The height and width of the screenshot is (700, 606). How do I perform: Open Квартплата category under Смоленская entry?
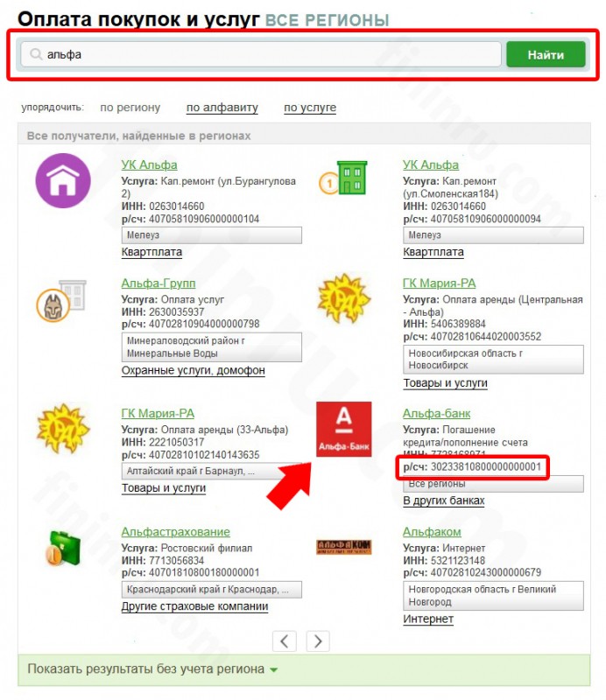tap(433, 252)
